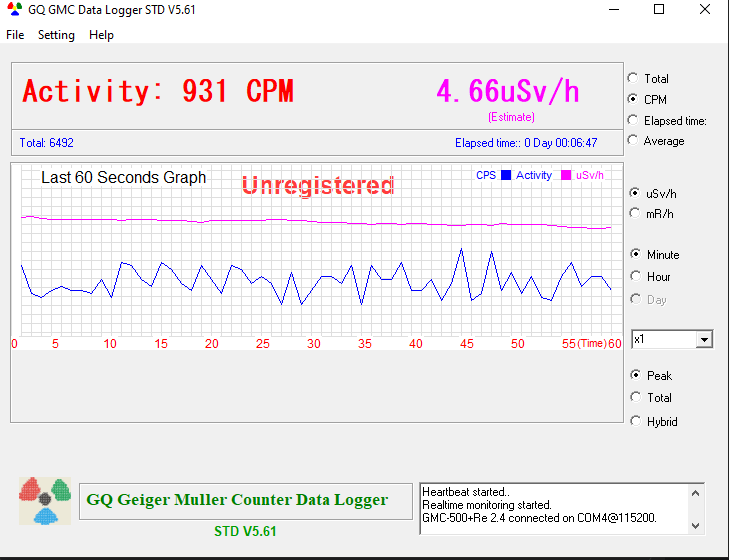The height and width of the screenshot is (560, 729).
Task: Minimize the Data Logger window
Action: (x=614, y=9)
